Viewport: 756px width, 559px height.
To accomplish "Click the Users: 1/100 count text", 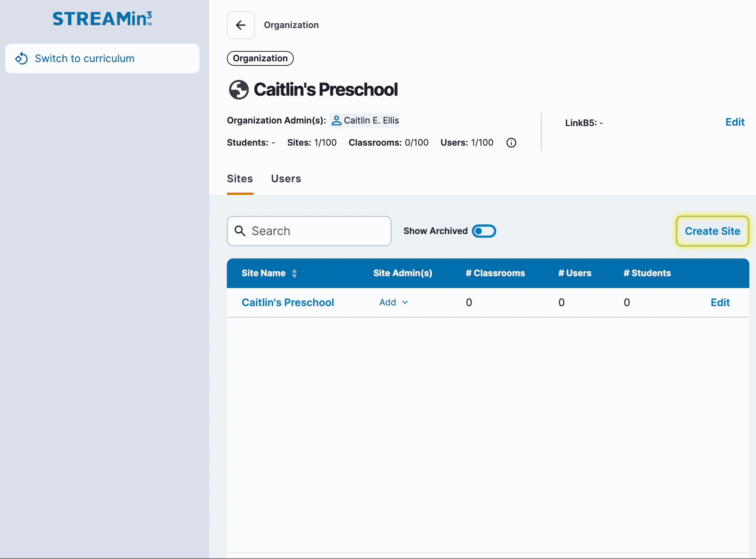I will (x=467, y=143).
